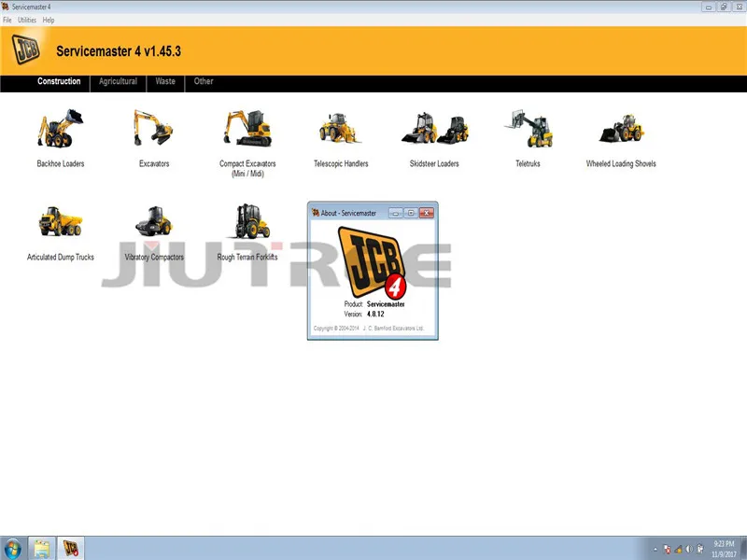Click the network signal tray icon

(678, 549)
